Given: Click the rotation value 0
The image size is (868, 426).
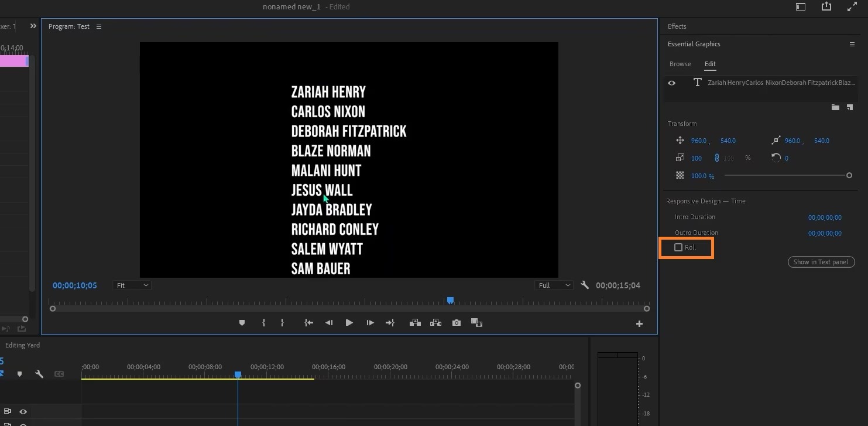Looking at the screenshot, I should (x=787, y=158).
